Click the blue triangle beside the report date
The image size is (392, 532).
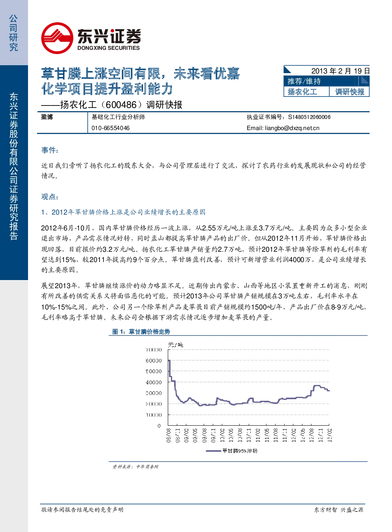[287, 70]
